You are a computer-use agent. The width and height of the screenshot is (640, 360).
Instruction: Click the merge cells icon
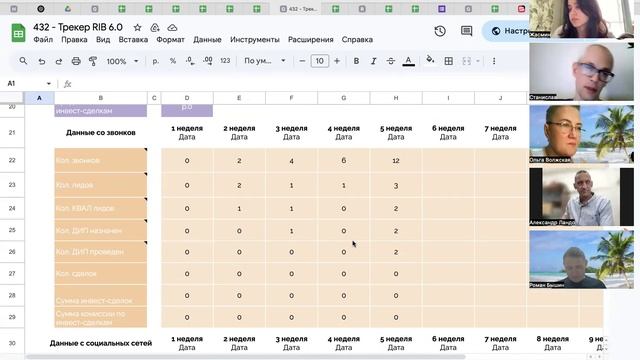tap(467, 61)
